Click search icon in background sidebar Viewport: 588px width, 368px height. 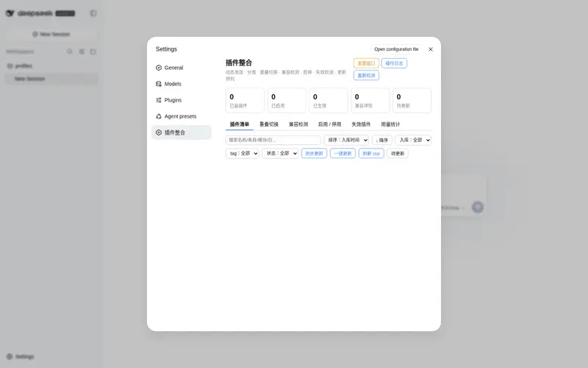click(69, 52)
